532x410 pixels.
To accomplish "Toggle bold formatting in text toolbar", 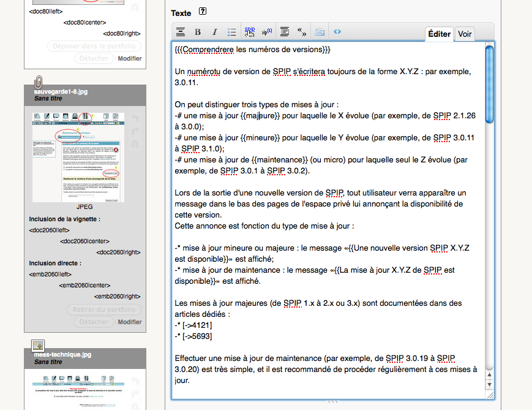I will click(x=198, y=32).
